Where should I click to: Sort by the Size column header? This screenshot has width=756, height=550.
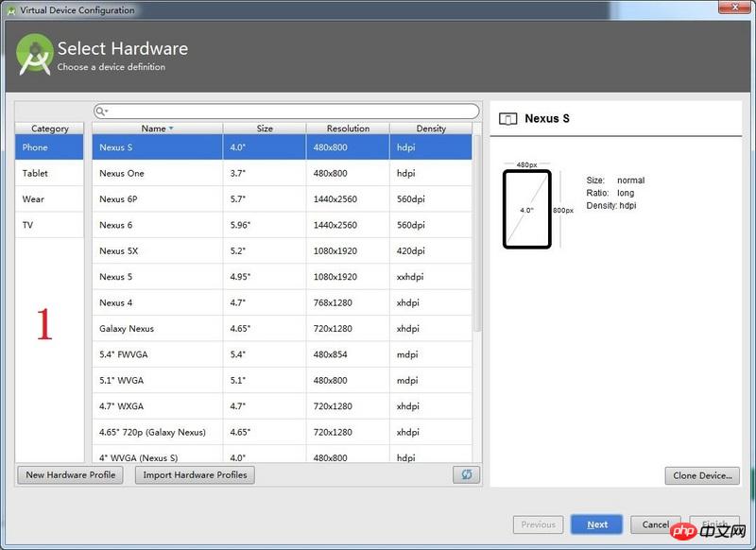coord(265,129)
